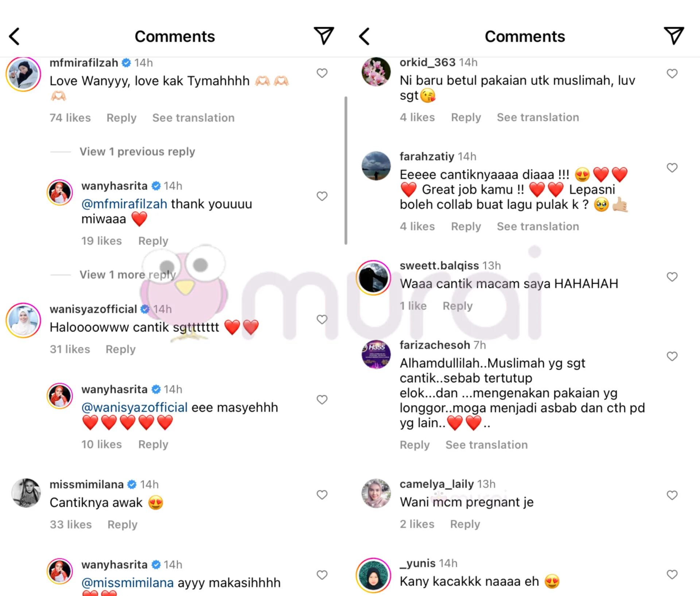The image size is (700, 596).
Task: Like wanisyazofficial's comment heart icon
Action: click(x=322, y=319)
